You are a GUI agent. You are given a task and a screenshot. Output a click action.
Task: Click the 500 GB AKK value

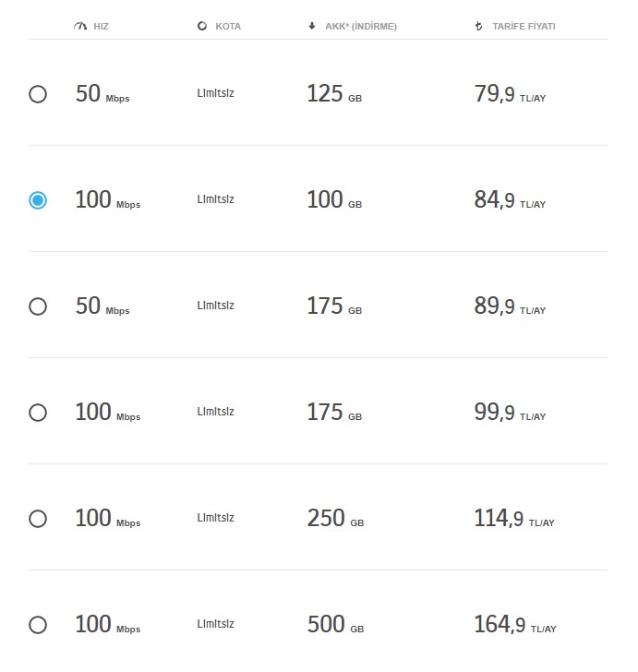pos(334,625)
